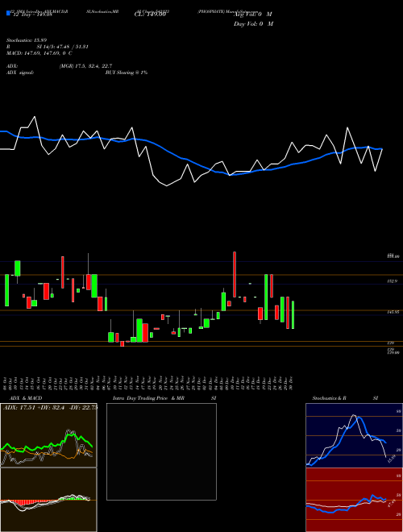Click the 'CL: 149.00' closing price text
Screen dimensions: 403x532
click(x=150, y=15)
